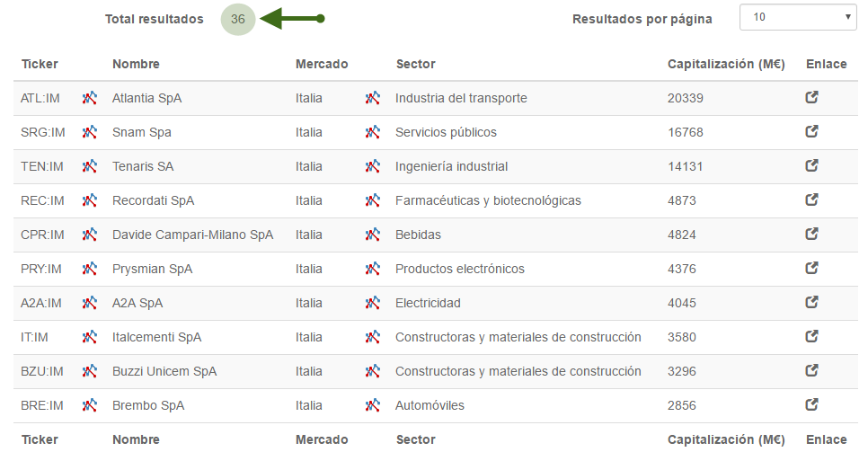
Task: Sort by the top Nombre column header
Action: click(136, 65)
